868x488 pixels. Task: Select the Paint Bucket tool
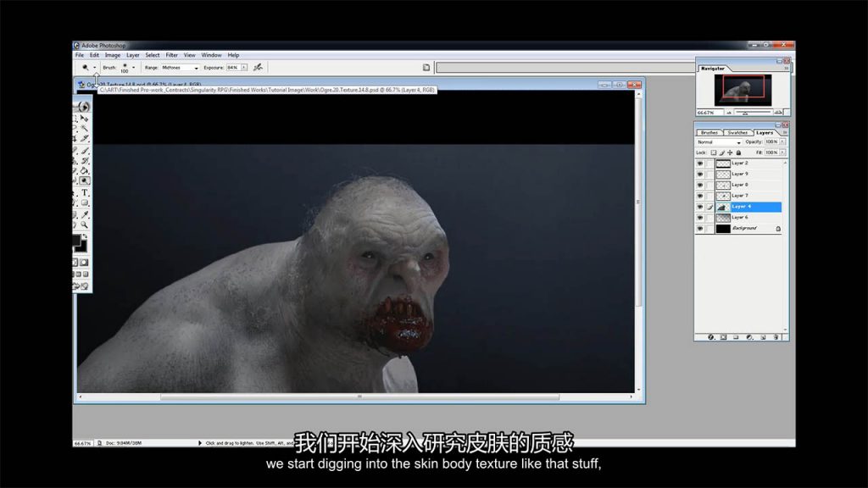(x=85, y=170)
